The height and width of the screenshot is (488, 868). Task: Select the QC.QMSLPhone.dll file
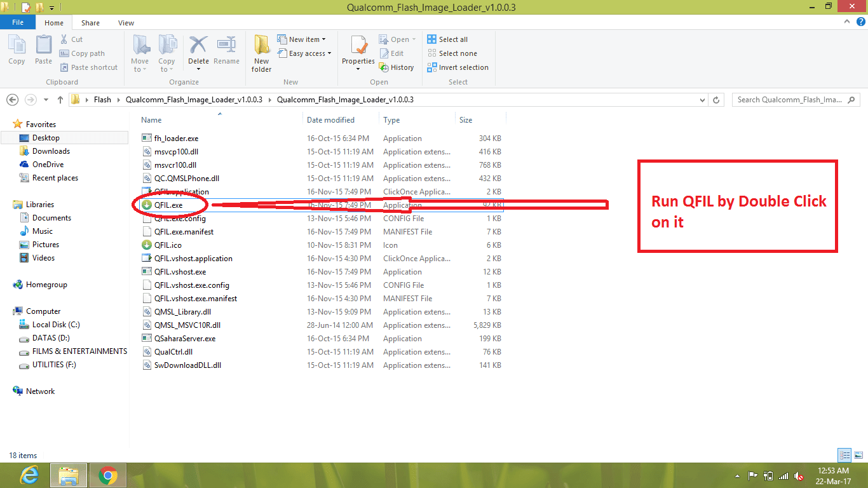[186, 179]
